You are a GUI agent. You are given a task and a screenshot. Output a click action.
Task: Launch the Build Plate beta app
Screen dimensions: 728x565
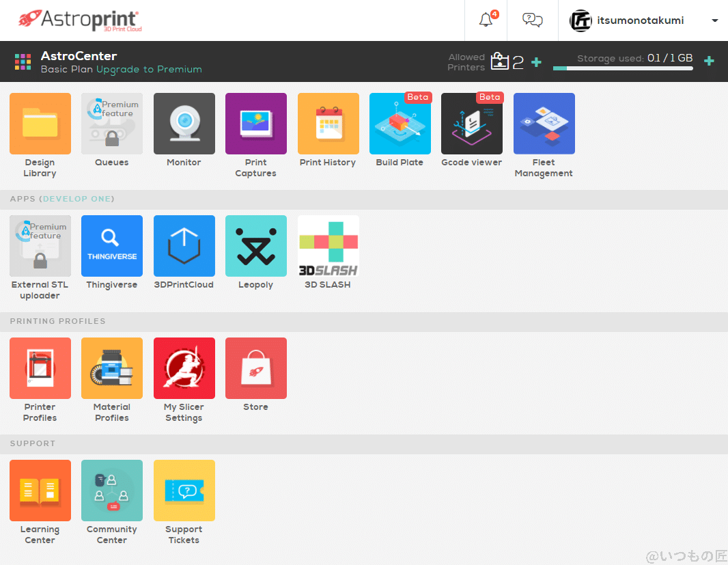click(x=400, y=124)
